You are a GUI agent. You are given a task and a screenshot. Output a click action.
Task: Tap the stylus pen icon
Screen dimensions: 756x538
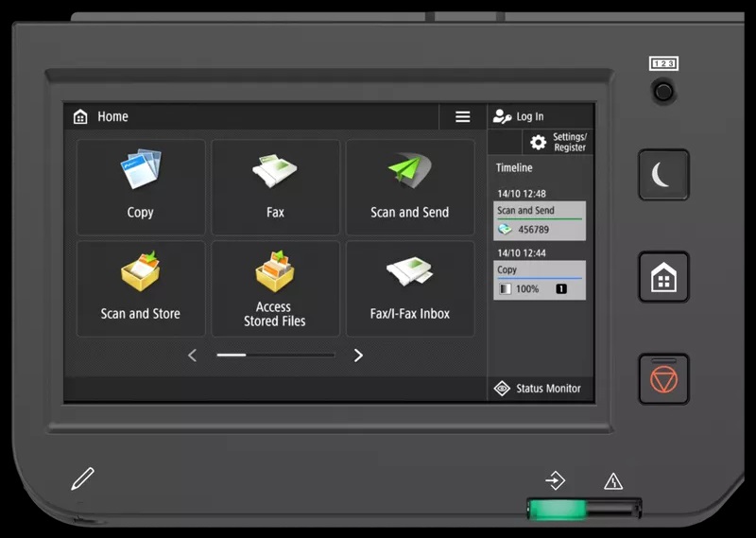[82, 478]
